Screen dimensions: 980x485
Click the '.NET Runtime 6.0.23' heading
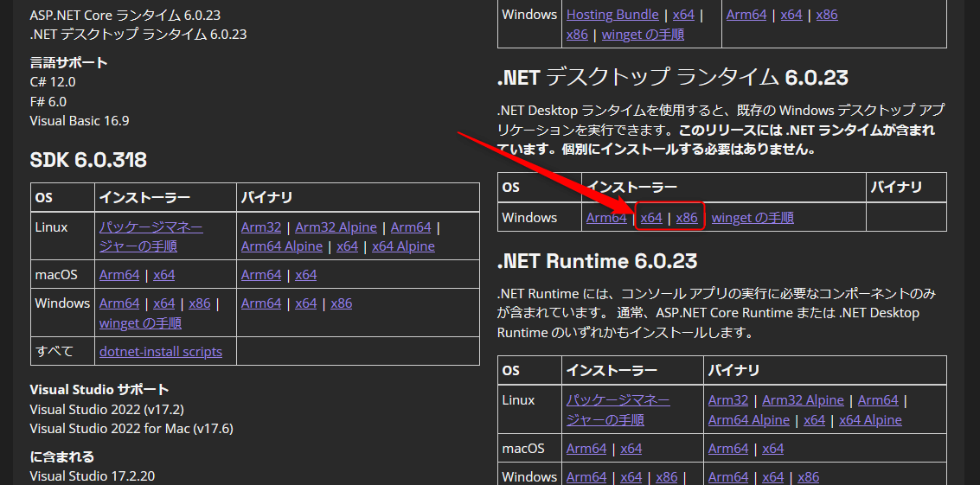(597, 260)
